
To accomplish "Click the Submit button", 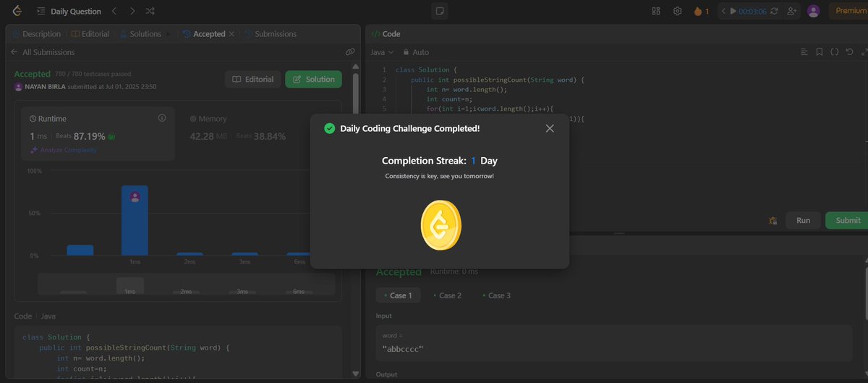I will [848, 220].
